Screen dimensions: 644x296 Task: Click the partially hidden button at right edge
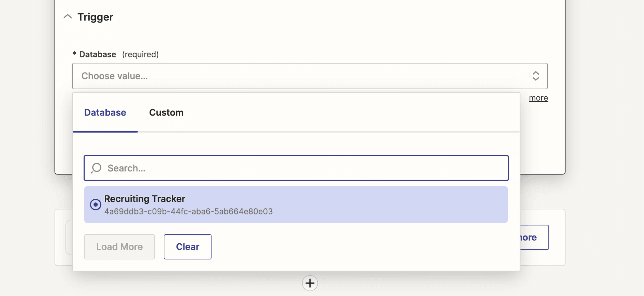point(534,237)
